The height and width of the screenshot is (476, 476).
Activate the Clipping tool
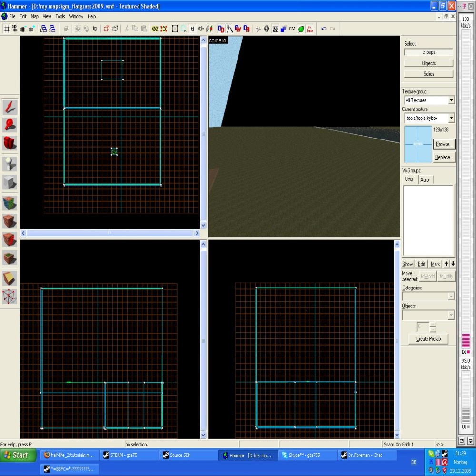pyautogui.click(x=10, y=278)
